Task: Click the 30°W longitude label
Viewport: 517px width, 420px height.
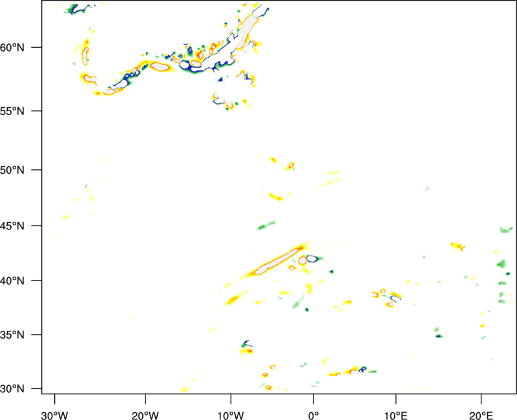Action: (54, 415)
